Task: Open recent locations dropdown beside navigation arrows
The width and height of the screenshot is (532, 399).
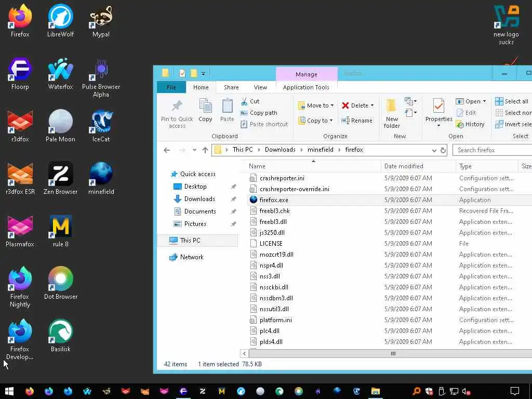Action: tap(194, 150)
